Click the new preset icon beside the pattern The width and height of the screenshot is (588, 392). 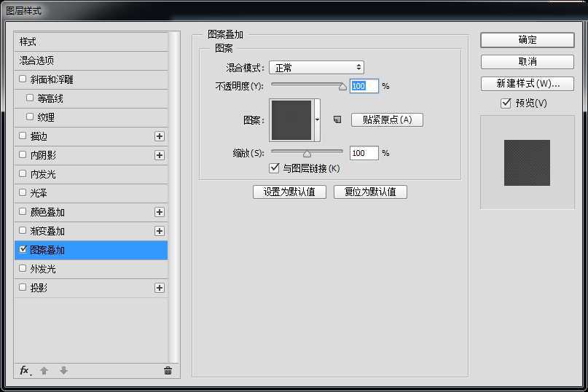click(337, 119)
